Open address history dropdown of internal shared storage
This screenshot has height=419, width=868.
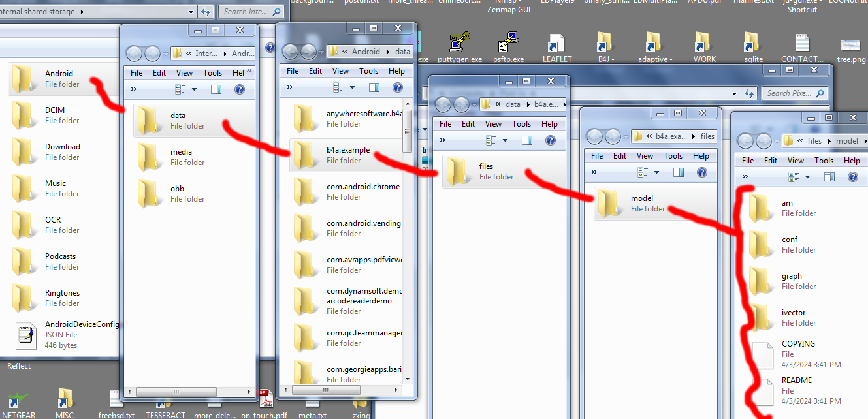tap(191, 12)
